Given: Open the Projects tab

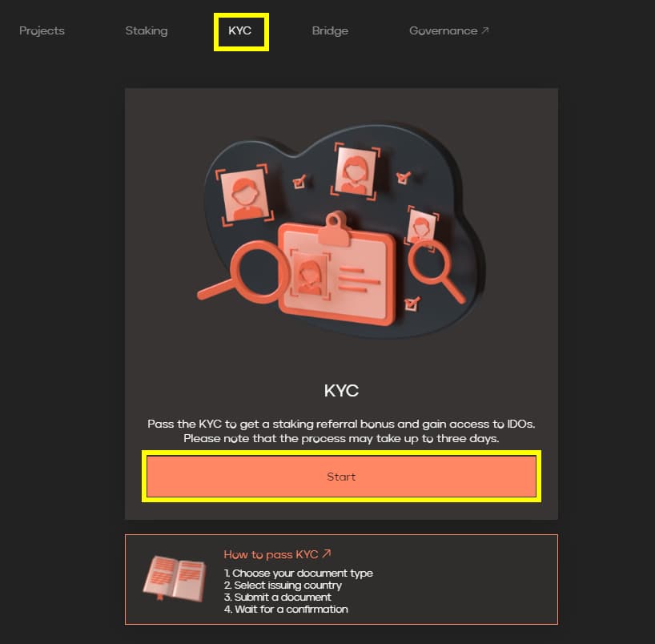Looking at the screenshot, I should coord(42,31).
